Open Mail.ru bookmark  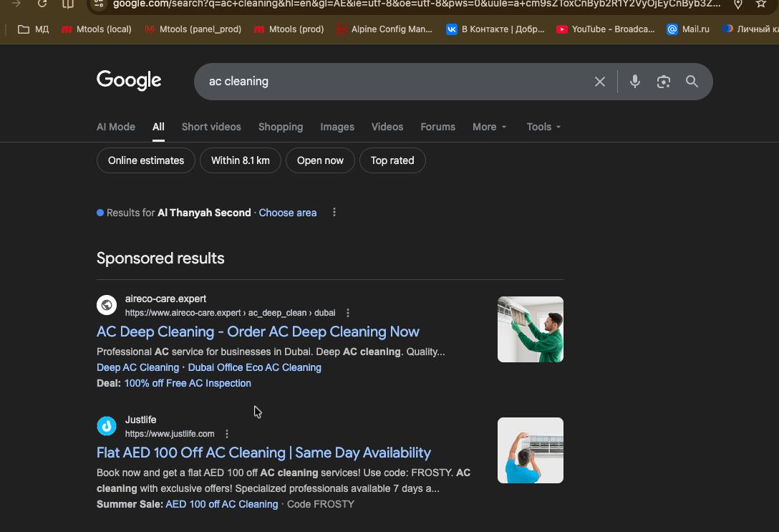pyautogui.click(x=688, y=29)
